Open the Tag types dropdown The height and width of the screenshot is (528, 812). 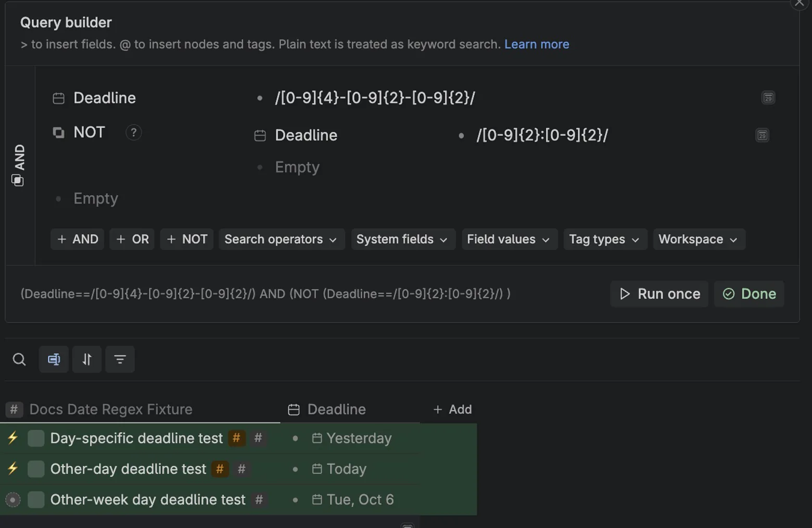click(605, 240)
